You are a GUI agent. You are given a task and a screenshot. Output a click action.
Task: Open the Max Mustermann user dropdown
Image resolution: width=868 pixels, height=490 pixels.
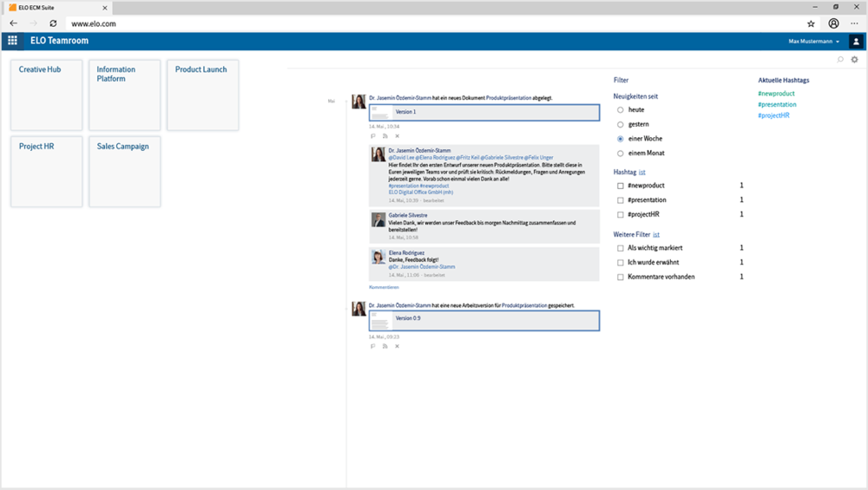pos(813,41)
